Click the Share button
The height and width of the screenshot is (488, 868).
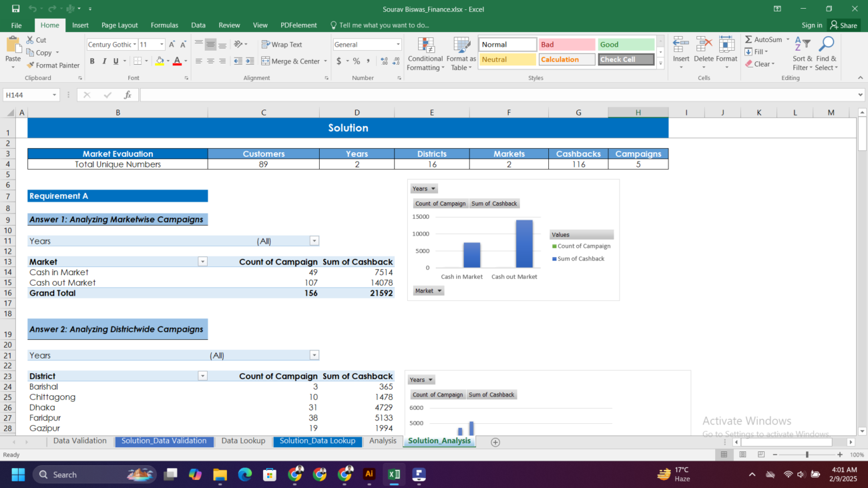coord(844,25)
